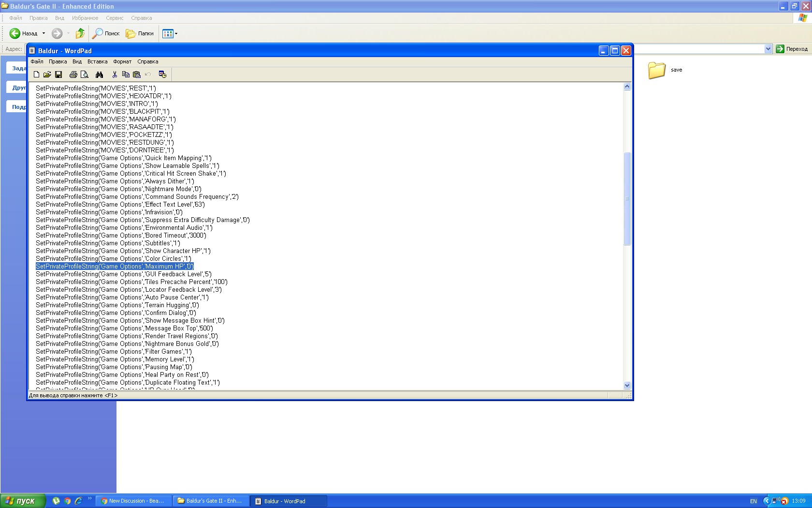
Task: Click the 'Duplicate Floating Text' line
Action: [x=128, y=383]
